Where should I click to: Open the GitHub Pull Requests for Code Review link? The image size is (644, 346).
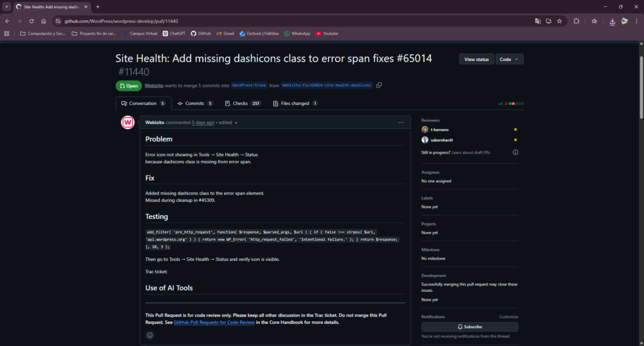click(214, 322)
